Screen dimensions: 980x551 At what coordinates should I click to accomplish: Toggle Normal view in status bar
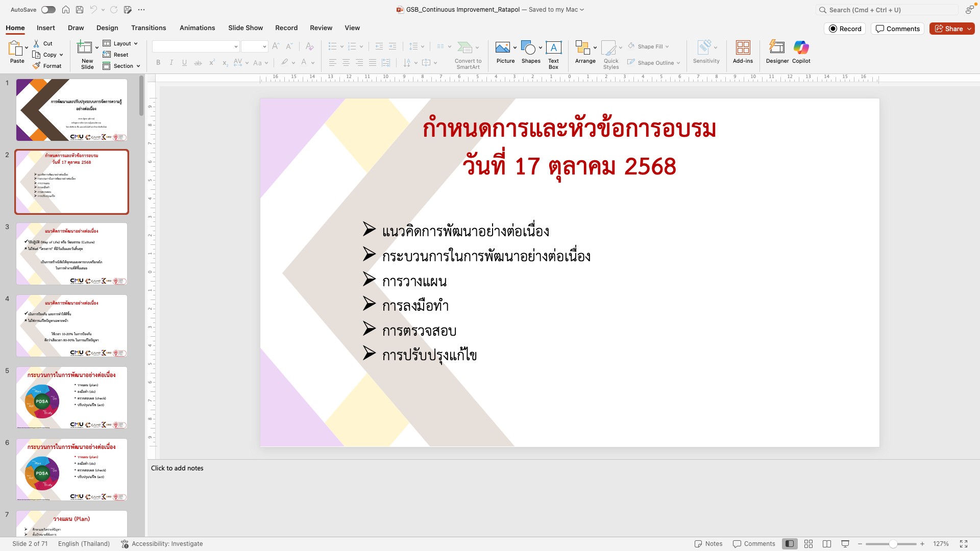point(790,544)
